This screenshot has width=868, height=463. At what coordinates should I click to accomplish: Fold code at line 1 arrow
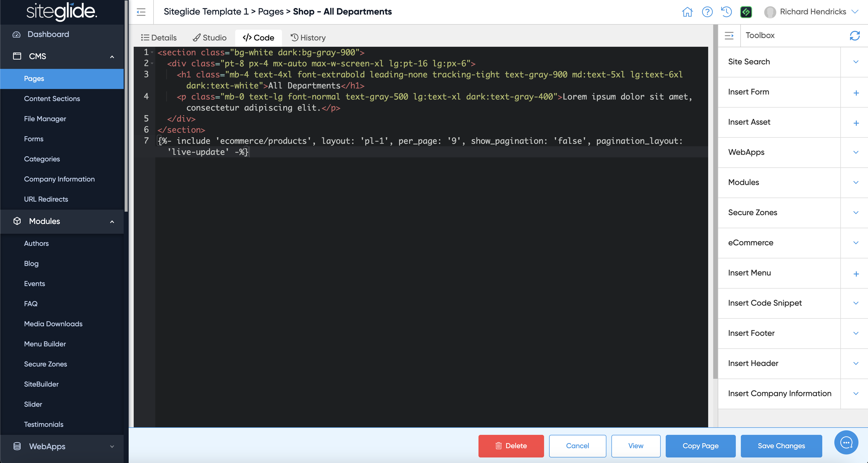click(x=152, y=53)
